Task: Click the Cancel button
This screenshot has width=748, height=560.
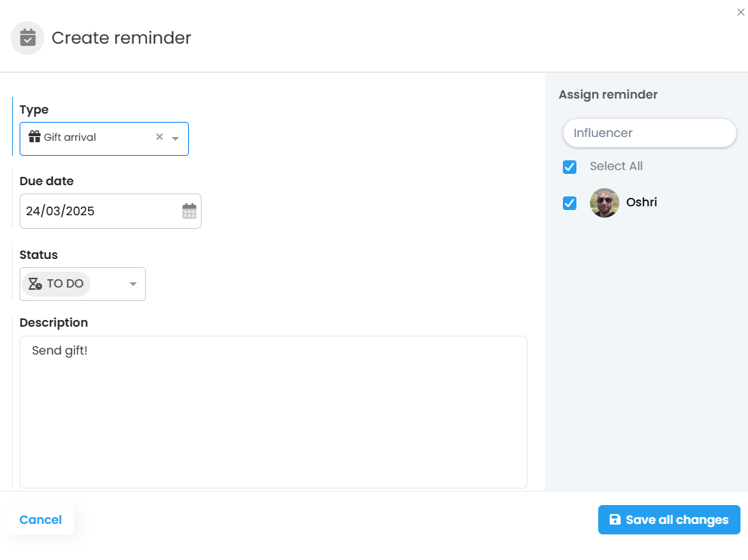Action: (x=41, y=519)
